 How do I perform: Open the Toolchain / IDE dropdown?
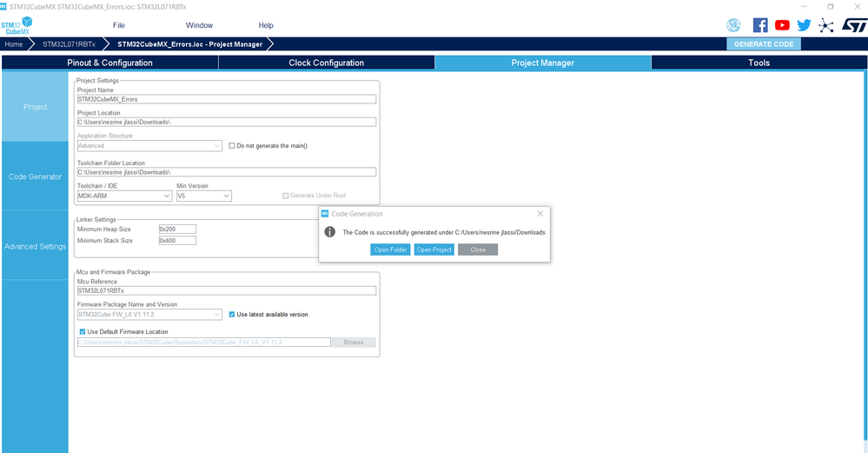click(167, 196)
